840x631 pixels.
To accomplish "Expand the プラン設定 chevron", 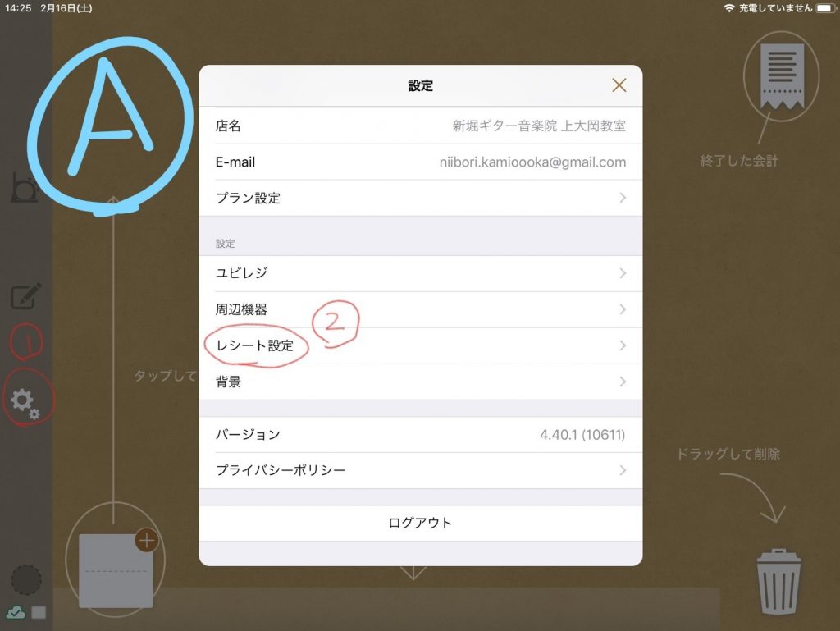I will coord(623,198).
